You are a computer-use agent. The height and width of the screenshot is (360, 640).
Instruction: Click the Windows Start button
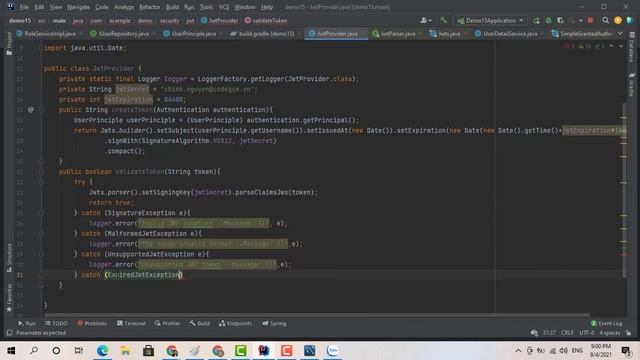(x=11, y=351)
